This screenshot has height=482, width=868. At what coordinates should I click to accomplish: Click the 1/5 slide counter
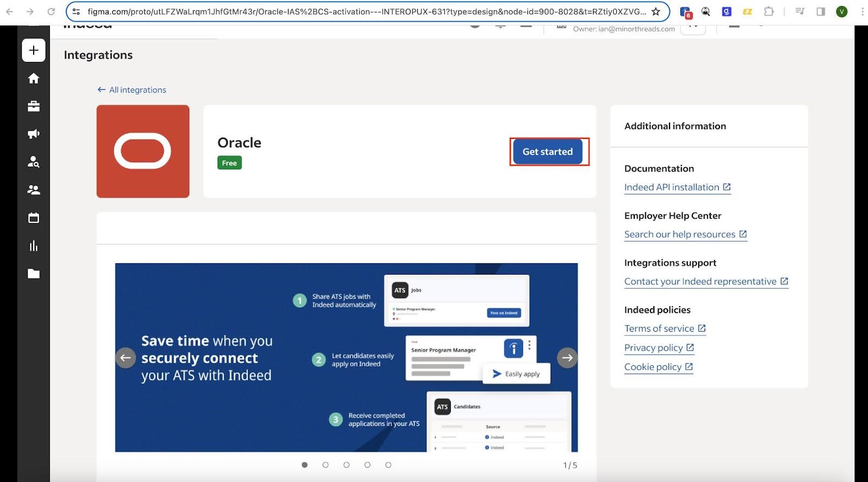click(570, 465)
